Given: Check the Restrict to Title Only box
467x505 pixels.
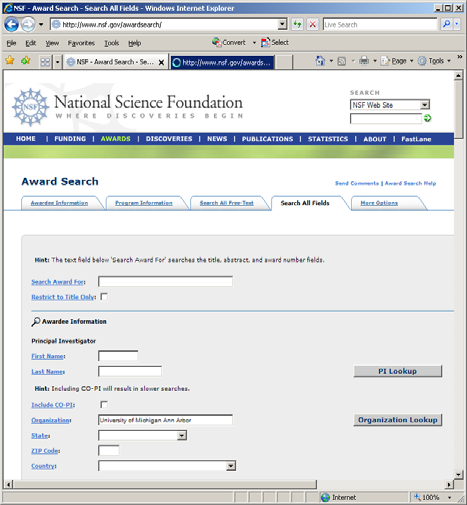Looking at the screenshot, I should click(104, 297).
